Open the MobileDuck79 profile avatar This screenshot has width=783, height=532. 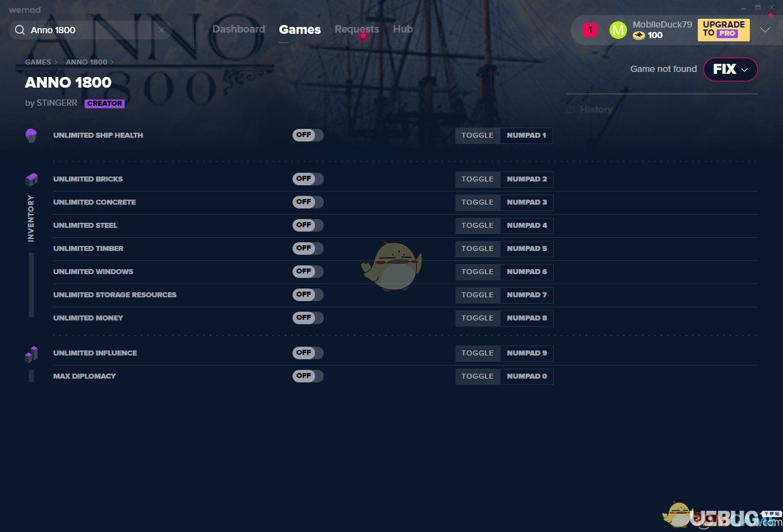[x=618, y=29]
